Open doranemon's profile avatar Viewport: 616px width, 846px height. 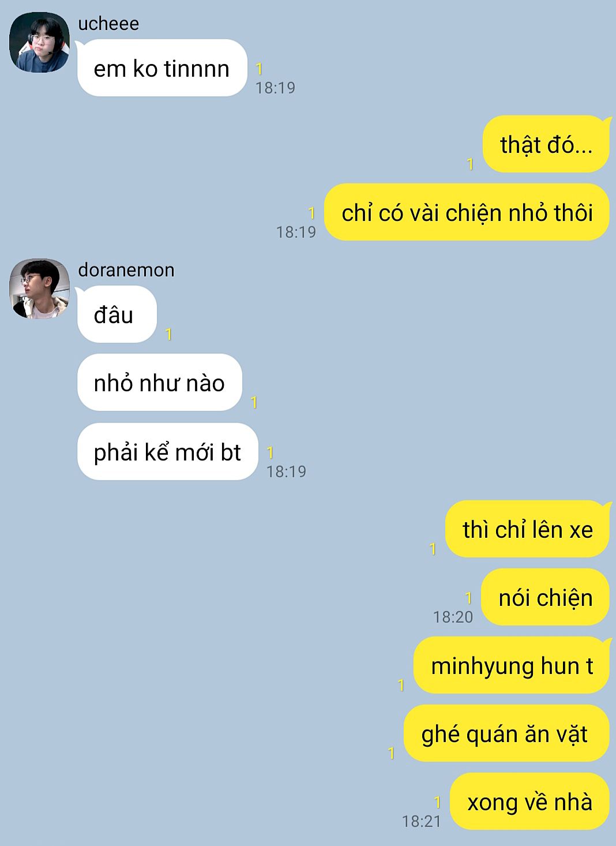[x=39, y=289]
